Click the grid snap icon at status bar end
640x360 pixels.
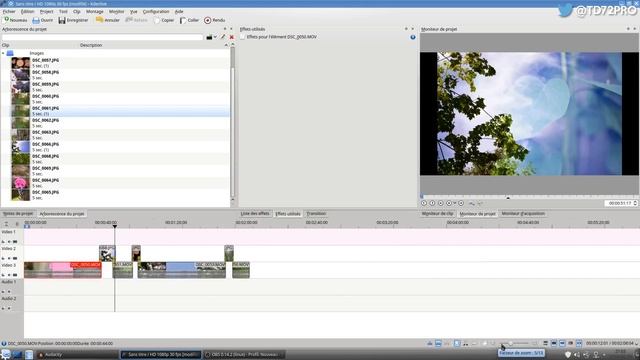(579, 344)
